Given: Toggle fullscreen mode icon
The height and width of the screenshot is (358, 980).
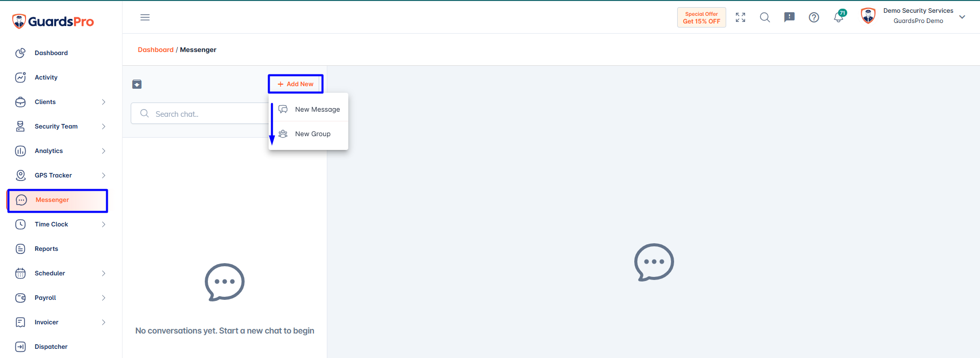Looking at the screenshot, I should point(740,17).
